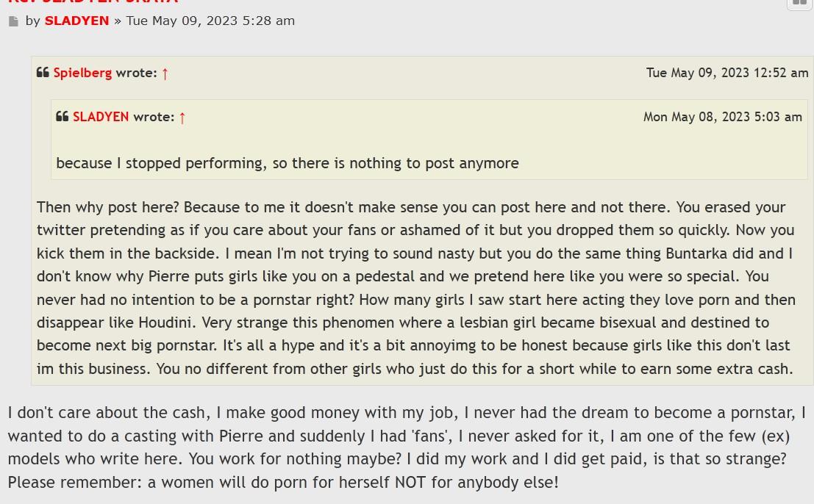Viewport: 814px width, 504px height.
Task: Click the quote mark icon before nested SLADYEN
Action: pyautogui.click(x=63, y=117)
